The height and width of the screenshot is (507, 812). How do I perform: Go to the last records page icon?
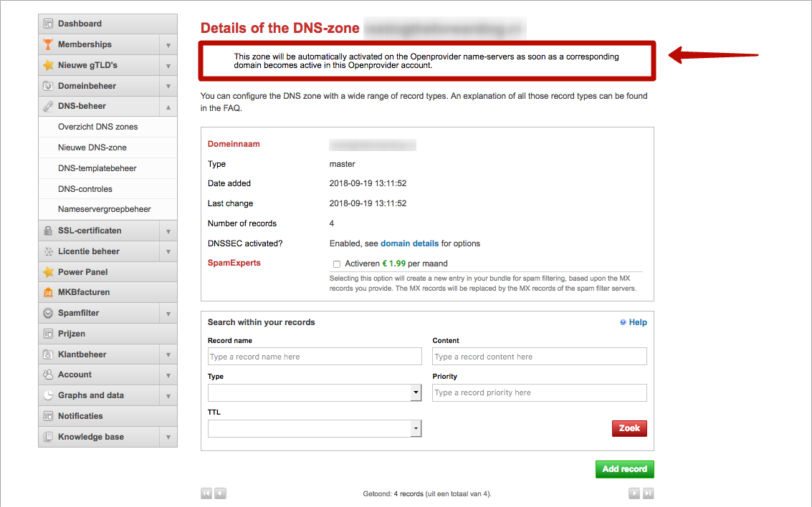tap(648, 493)
